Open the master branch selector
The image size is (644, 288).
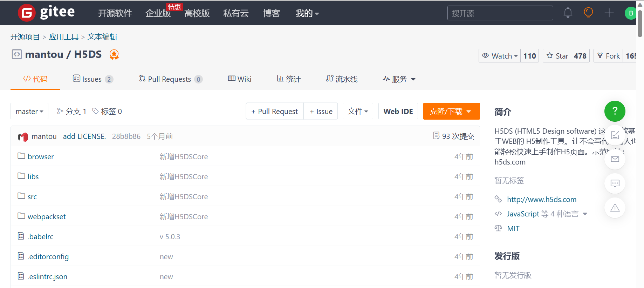pyautogui.click(x=29, y=111)
